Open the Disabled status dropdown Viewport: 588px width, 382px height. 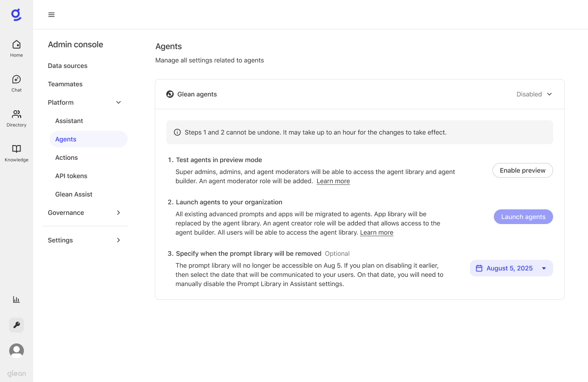tap(534, 94)
